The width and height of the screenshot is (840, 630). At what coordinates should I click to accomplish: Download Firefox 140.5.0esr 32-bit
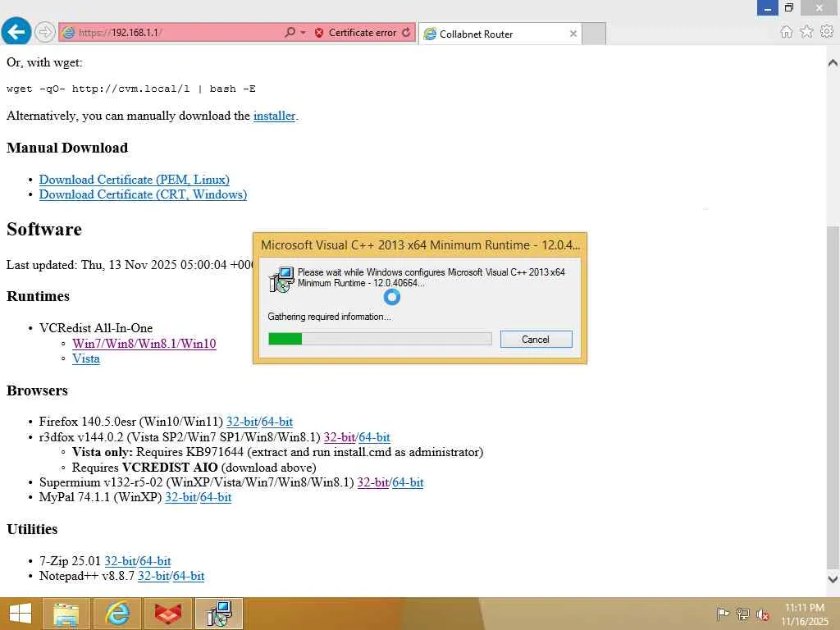click(242, 422)
